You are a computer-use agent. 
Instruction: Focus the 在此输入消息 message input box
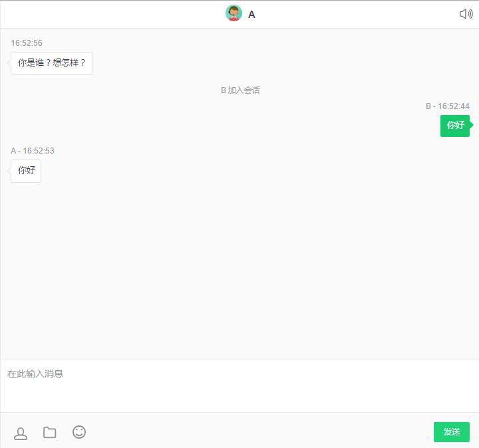tap(239, 386)
